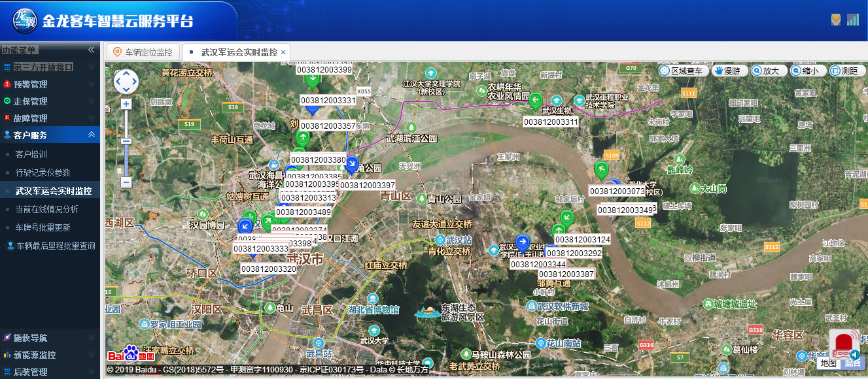
Task: Click the minus zoom-out button on map
Action: click(126, 182)
